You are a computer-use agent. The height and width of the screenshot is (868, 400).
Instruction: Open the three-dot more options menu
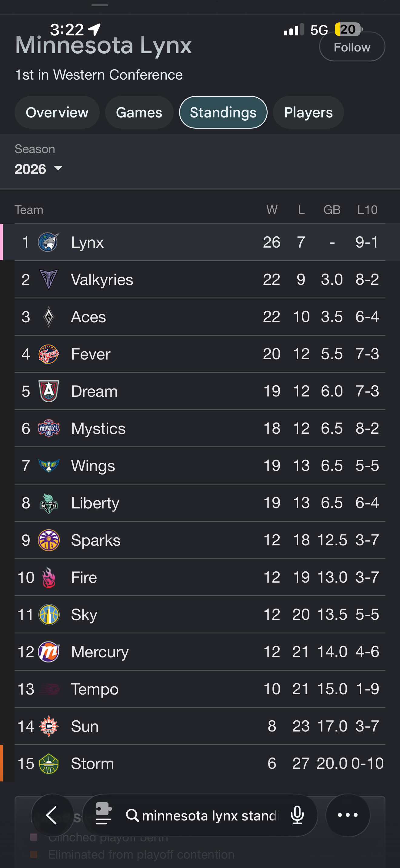(348, 815)
